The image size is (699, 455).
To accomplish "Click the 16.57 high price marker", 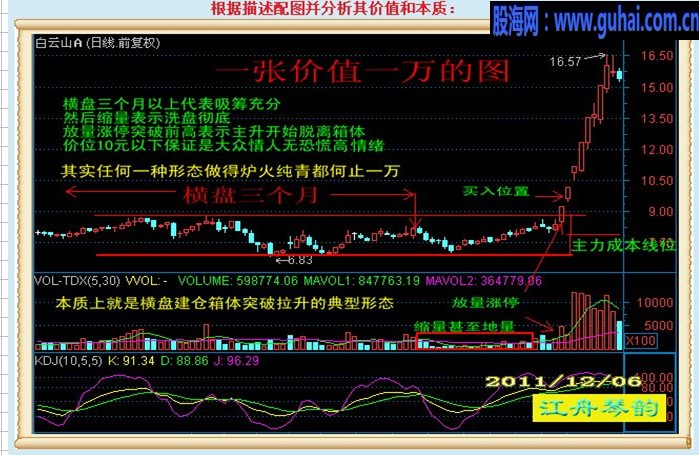I will [565, 61].
